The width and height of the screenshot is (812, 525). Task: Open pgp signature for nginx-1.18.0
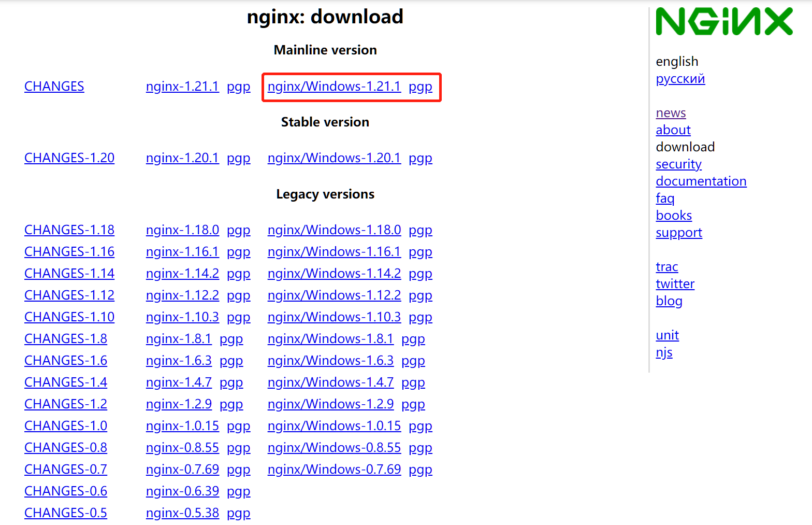click(239, 230)
